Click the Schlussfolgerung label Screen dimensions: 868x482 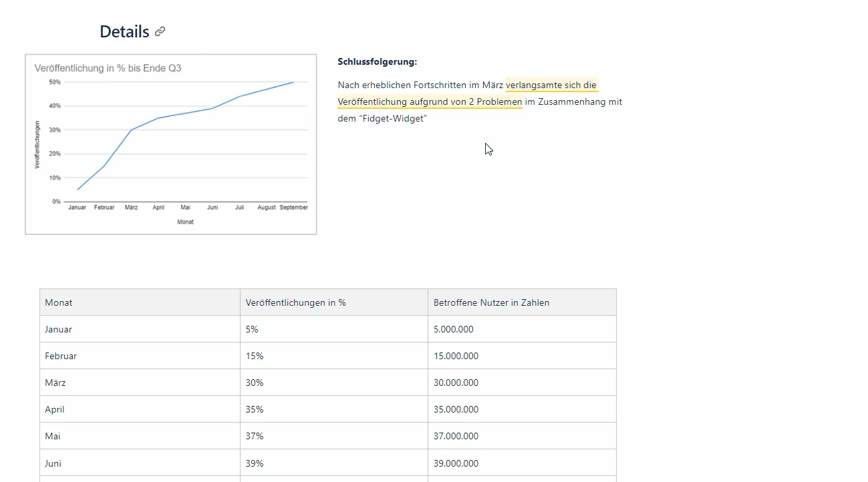point(378,62)
